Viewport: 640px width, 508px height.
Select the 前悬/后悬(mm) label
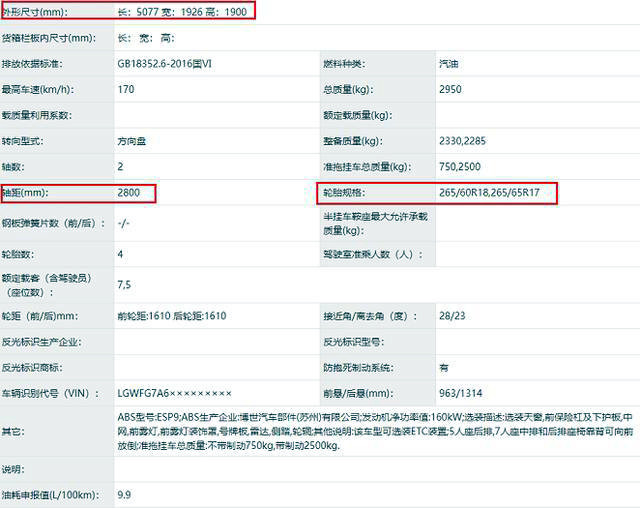pyautogui.click(x=358, y=393)
